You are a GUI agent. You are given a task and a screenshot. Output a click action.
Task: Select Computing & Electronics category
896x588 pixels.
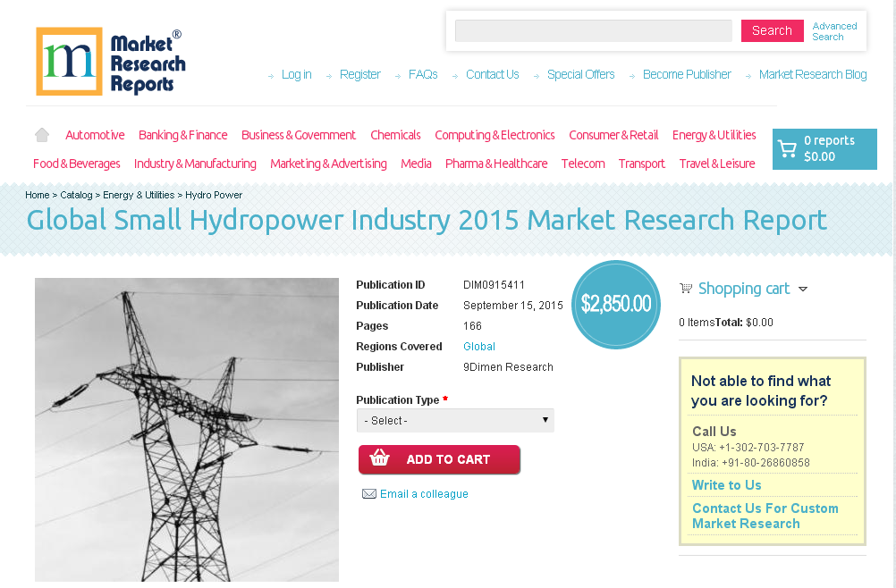pyautogui.click(x=494, y=135)
